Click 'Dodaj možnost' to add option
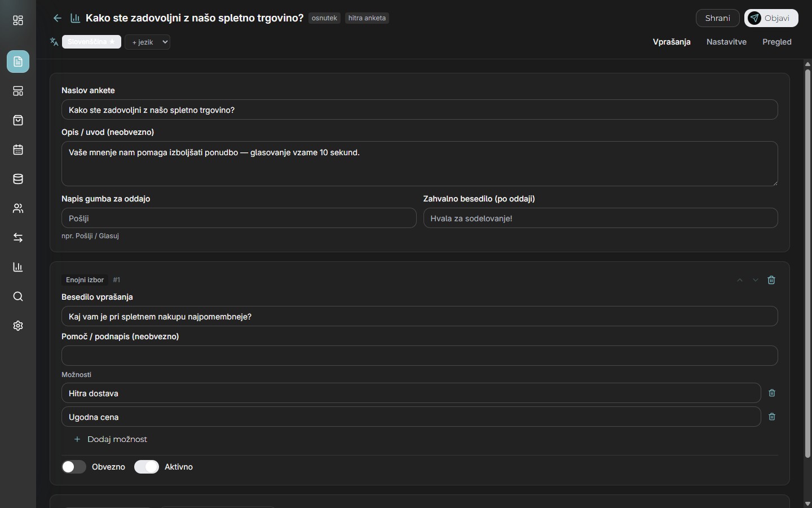Image resolution: width=812 pixels, height=508 pixels. click(x=111, y=439)
